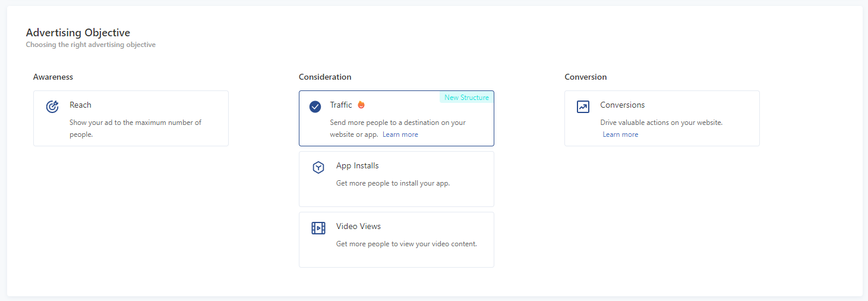
Task: Choose the Video Views objective title
Action: click(x=358, y=226)
